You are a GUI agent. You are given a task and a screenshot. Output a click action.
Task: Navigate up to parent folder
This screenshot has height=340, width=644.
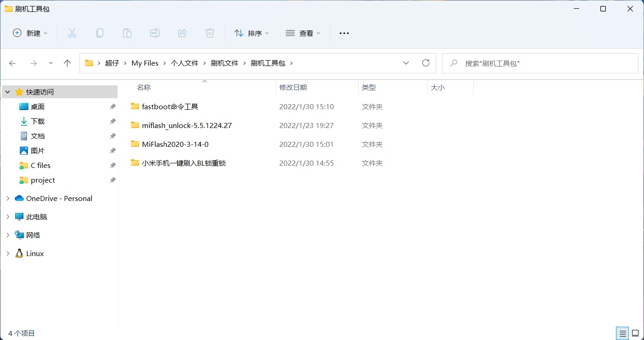click(x=67, y=63)
